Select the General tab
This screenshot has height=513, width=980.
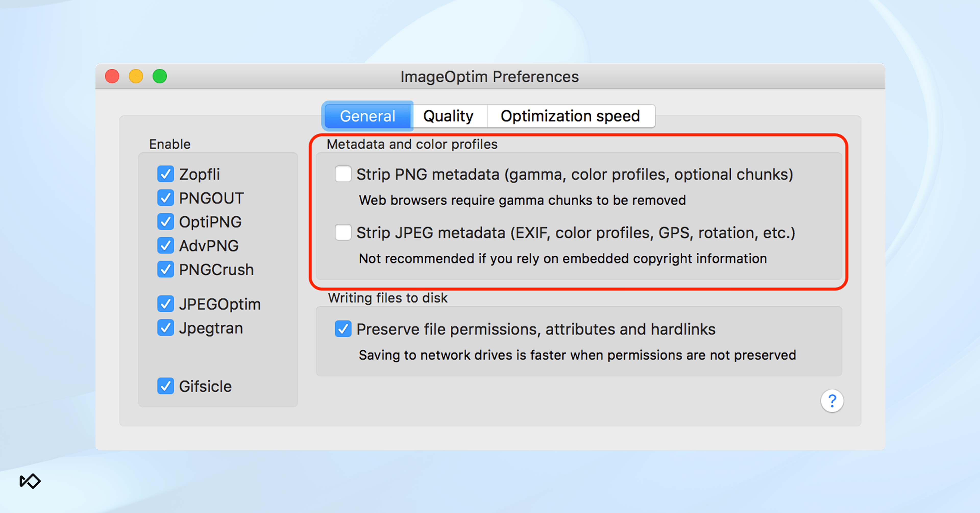click(367, 116)
